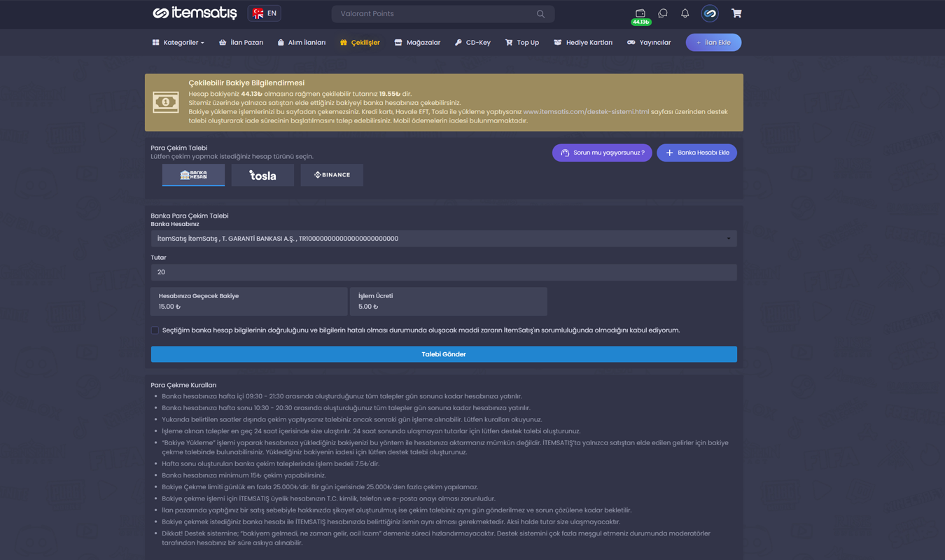945x560 pixels.
Task: Select the Binance withdrawal option
Action: pyautogui.click(x=332, y=175)
